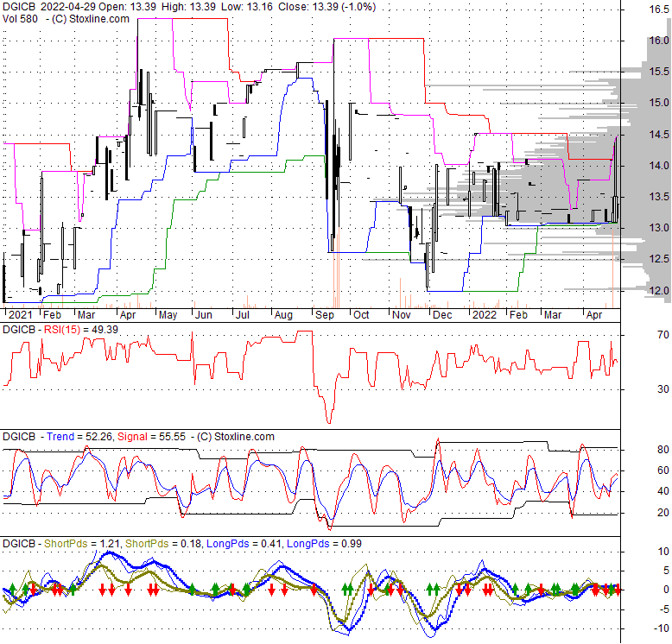Viewport: 672px width, 644px height.
Task: Click the last blue 'LongPds = 0.99' label
Action: click(324, 544)
